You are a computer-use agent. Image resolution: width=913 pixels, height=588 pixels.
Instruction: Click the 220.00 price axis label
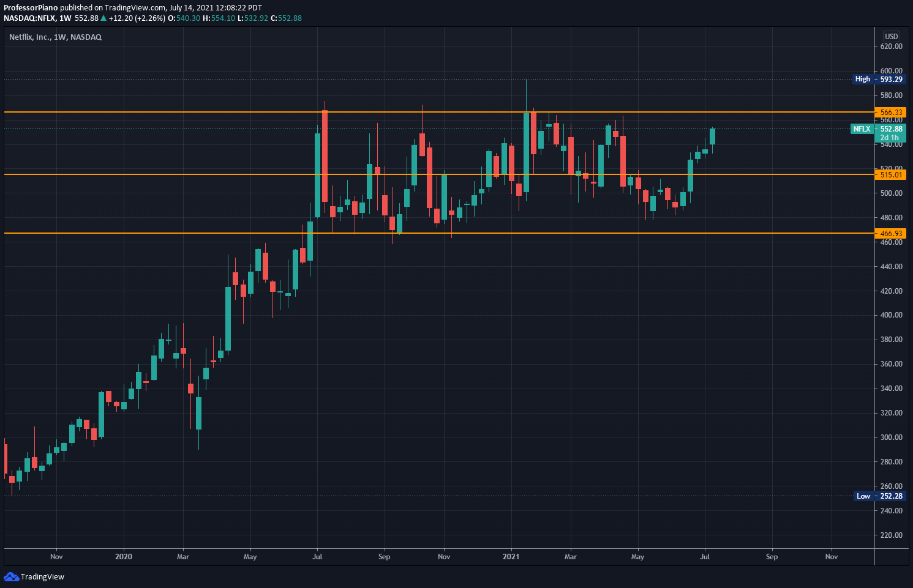[x=891, y=535]
